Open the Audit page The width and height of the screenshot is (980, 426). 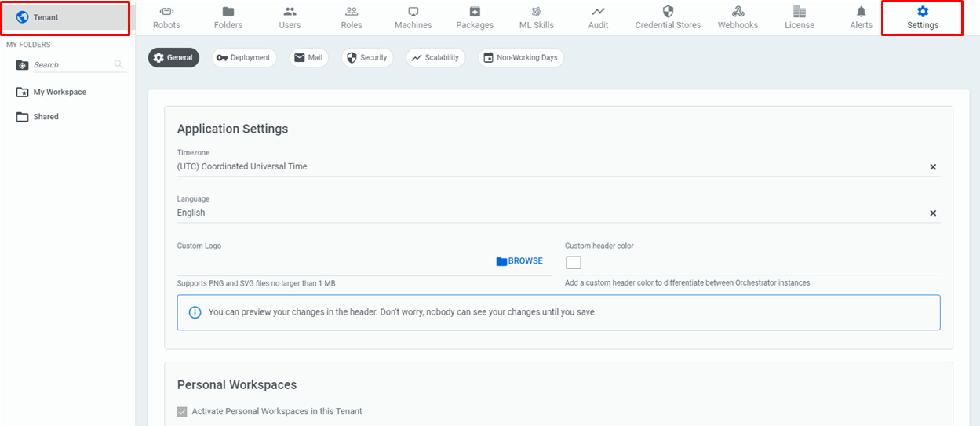(599, 17)
